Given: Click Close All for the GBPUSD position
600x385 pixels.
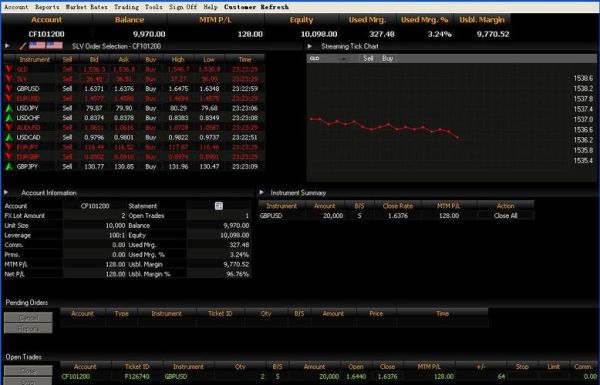Looking at the screenshot, I should point(505,215).
